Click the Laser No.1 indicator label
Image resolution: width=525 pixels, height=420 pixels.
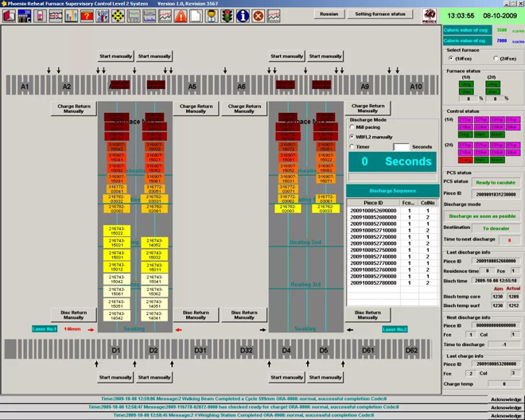coord(45,329)
